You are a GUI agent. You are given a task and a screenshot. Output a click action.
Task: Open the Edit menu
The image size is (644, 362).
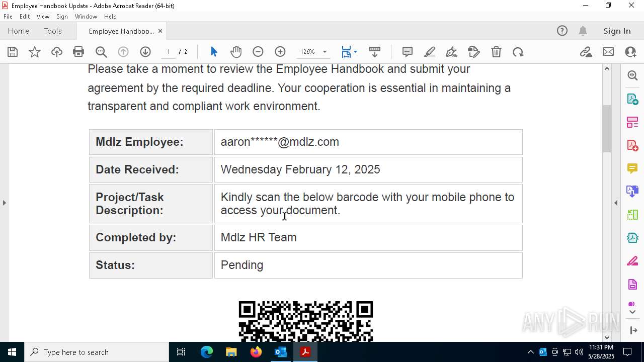[x=25, y=17]
